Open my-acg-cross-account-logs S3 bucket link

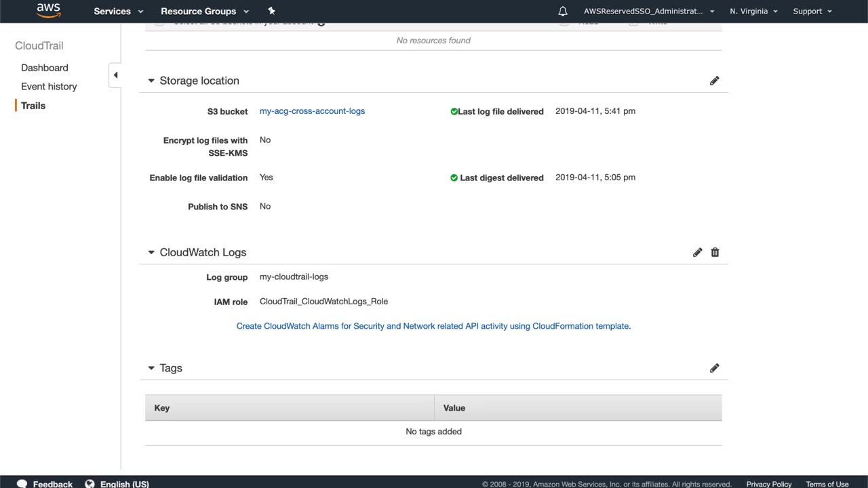(312, 111)
